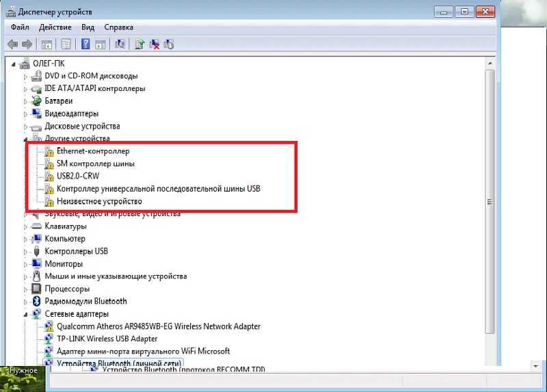Expand the Дисковые устройства node arrow
Image resolution: width=547 pixels, height=392 pixels.
pyautogui.click(x=25, y=127)
